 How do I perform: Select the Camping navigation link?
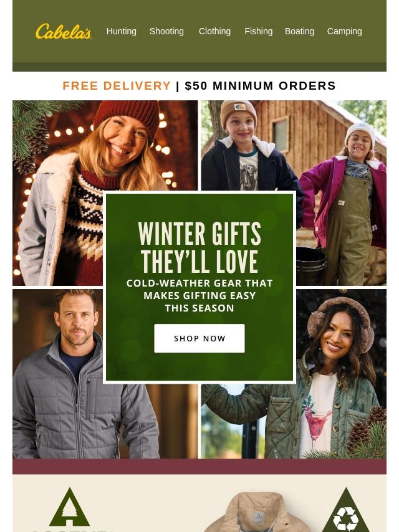tap(344, 31)
